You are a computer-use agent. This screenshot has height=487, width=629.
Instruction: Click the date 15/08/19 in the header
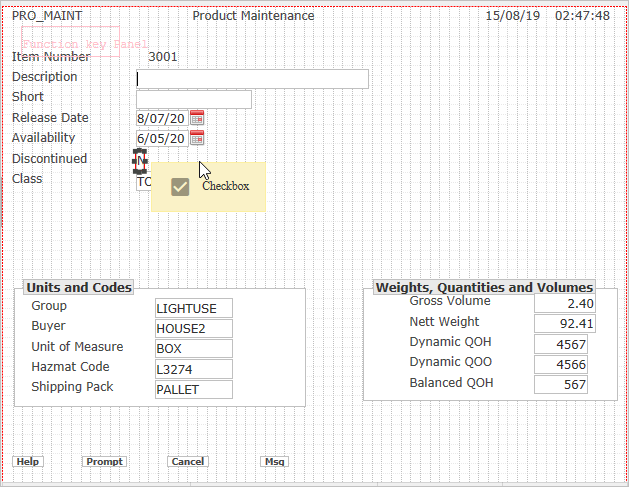(513, 16)
